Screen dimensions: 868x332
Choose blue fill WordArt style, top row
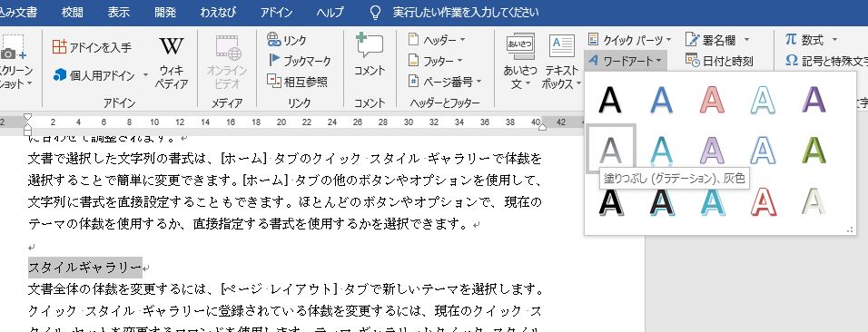coord(661,100)
